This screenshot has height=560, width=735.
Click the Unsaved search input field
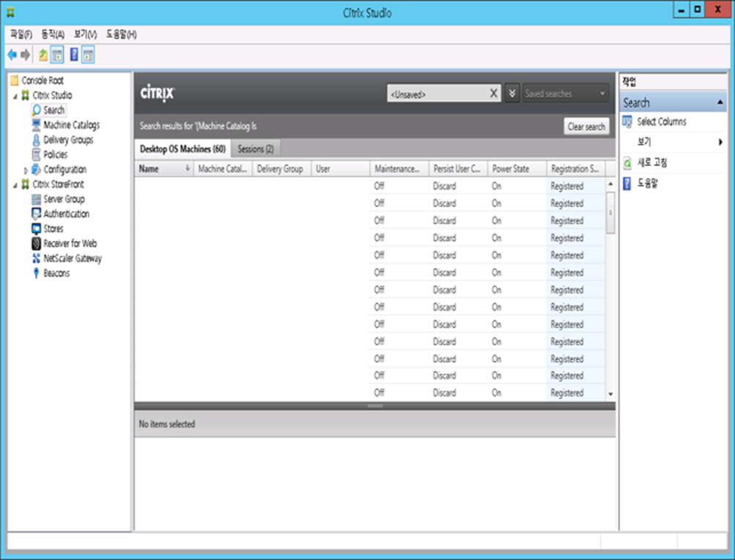(x=439, y=94)
